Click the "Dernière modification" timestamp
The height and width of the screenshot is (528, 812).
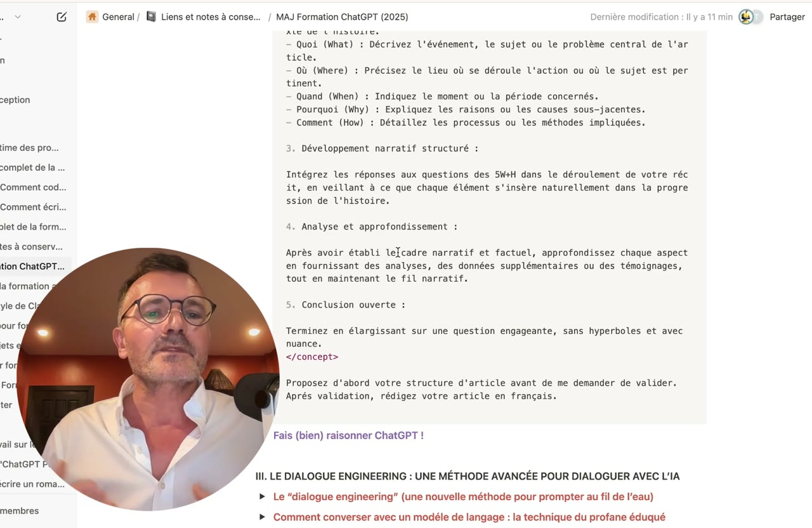click(661, 17)
